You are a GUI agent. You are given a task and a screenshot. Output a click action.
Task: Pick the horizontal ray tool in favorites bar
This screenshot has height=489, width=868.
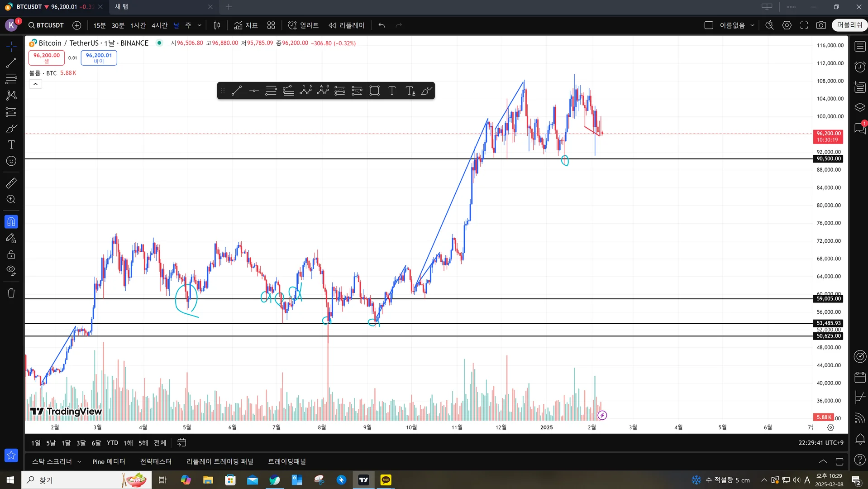pos(254,91)
